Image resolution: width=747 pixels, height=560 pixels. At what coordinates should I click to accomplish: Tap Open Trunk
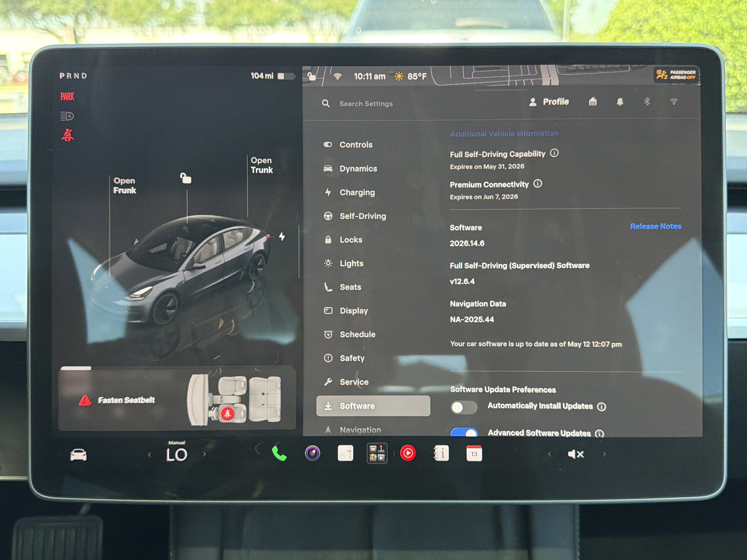pos(261,165)
